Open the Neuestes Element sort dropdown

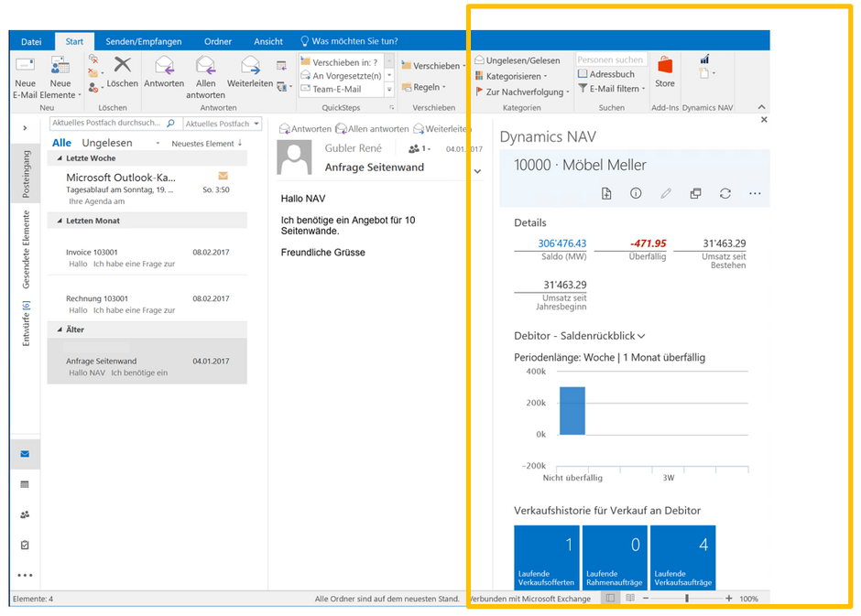tap(206, 143)
